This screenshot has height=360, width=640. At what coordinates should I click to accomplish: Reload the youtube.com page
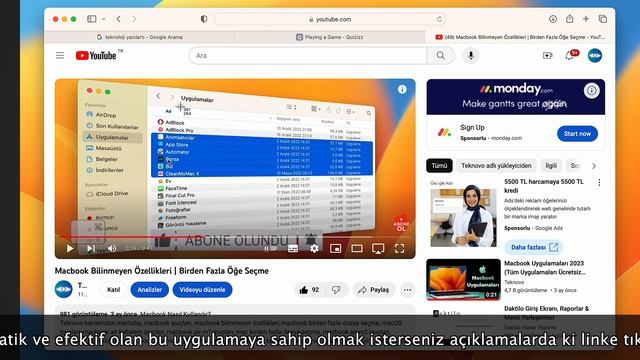439,19
